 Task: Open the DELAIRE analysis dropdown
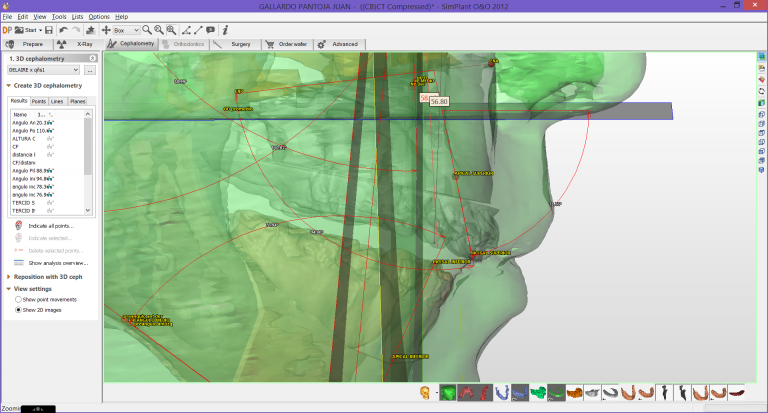click(x=44, y=70)
